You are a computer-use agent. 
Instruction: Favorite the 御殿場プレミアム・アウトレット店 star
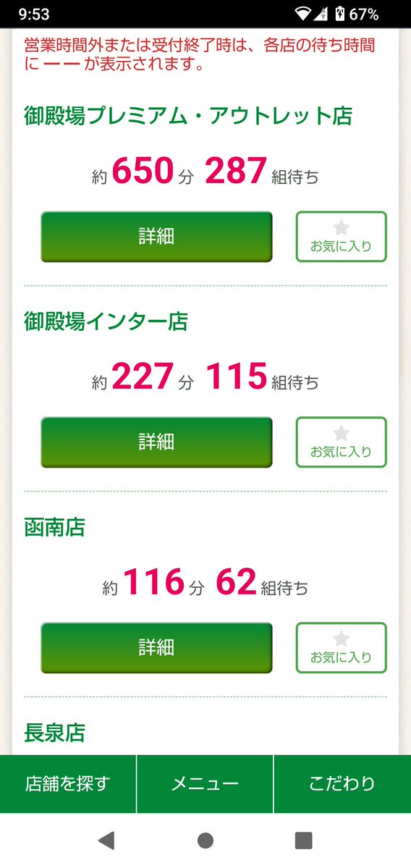(342, 237)
